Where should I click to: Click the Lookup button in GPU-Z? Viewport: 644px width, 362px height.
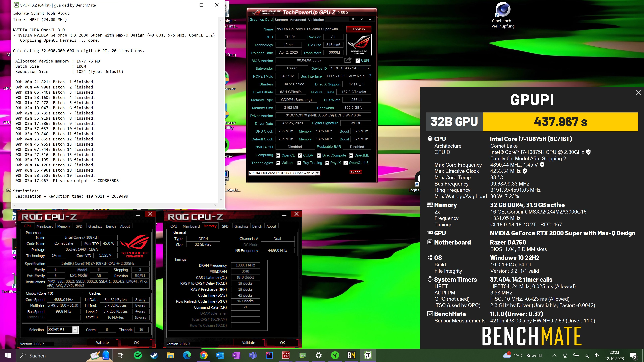[359, 29]
